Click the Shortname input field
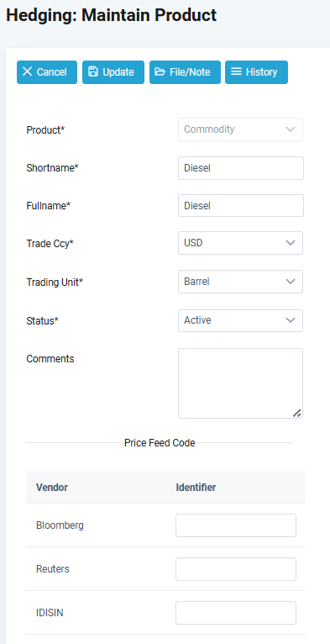The image size is (330, 644). point(241,168)
